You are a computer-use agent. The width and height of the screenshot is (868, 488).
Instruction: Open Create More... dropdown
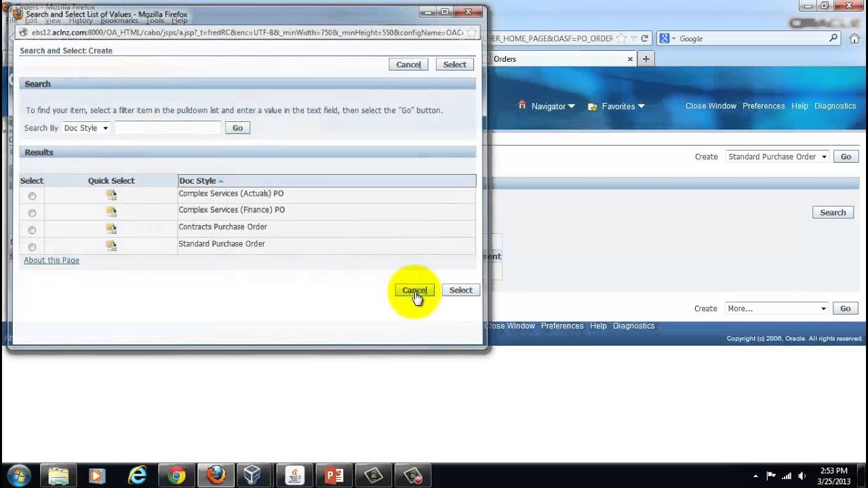pyautogui.click(x=776, y=308)
